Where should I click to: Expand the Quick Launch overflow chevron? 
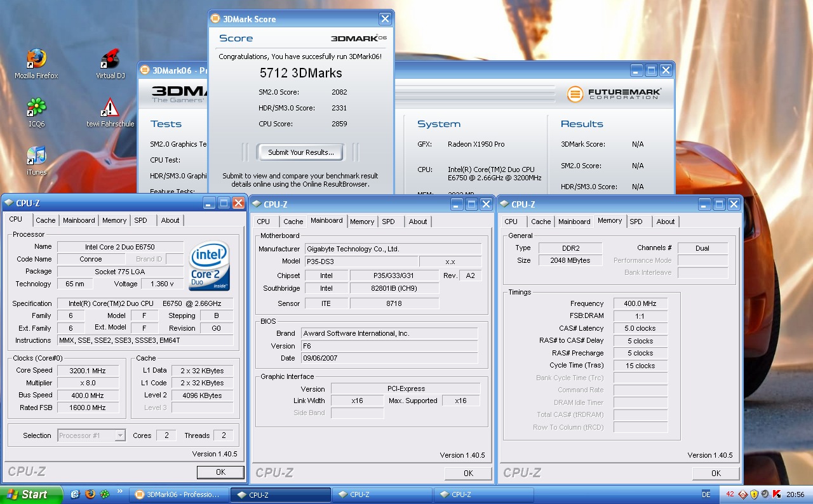tap(119, 491)
